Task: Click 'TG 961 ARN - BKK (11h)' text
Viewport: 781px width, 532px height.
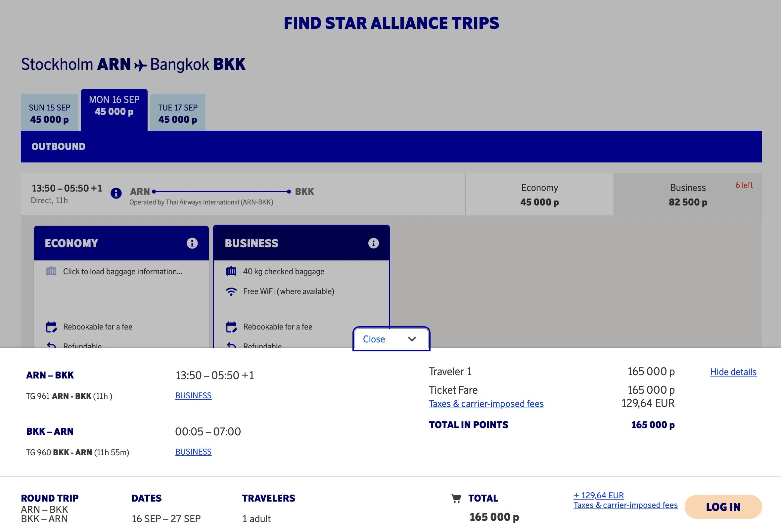Action: click(x=69, y=396)
